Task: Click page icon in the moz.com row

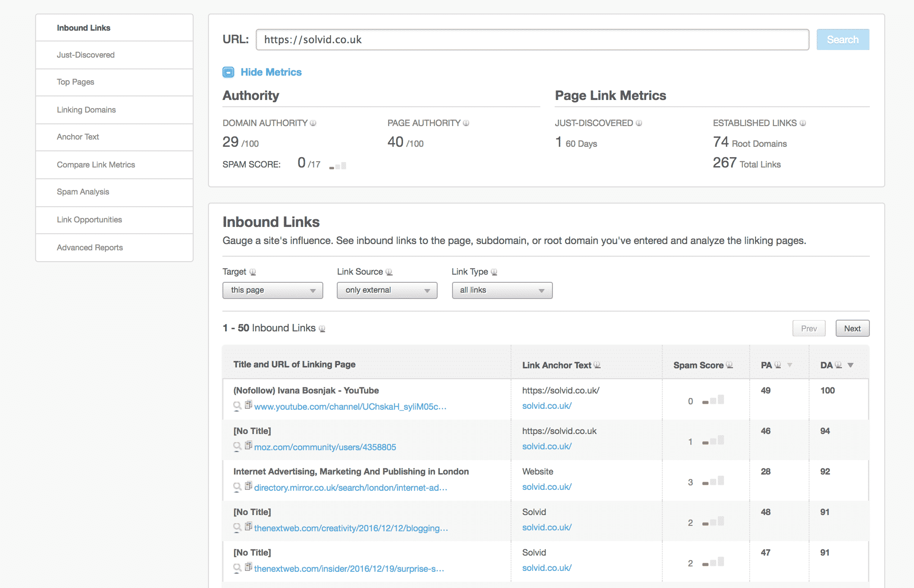Action: (248, 446)
